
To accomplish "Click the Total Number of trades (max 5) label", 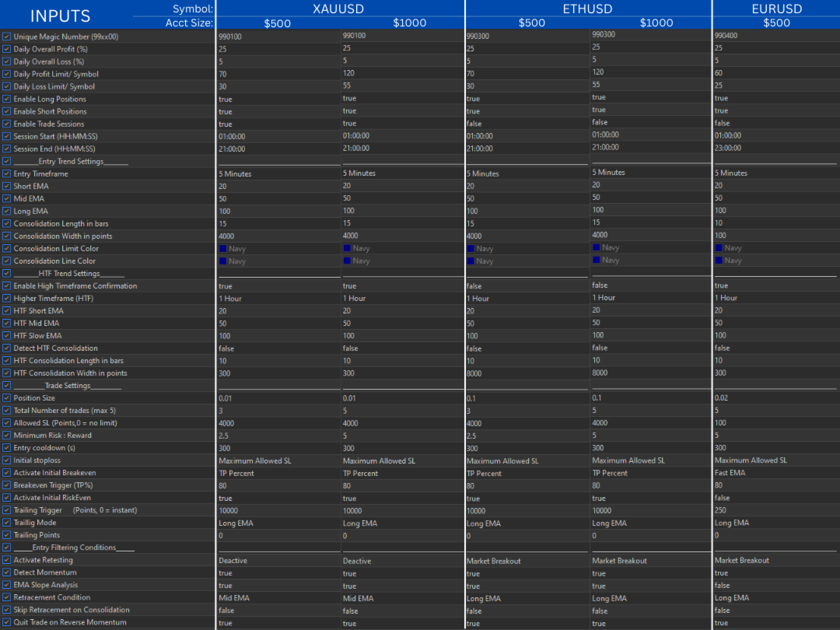I will tap(65, 411).
